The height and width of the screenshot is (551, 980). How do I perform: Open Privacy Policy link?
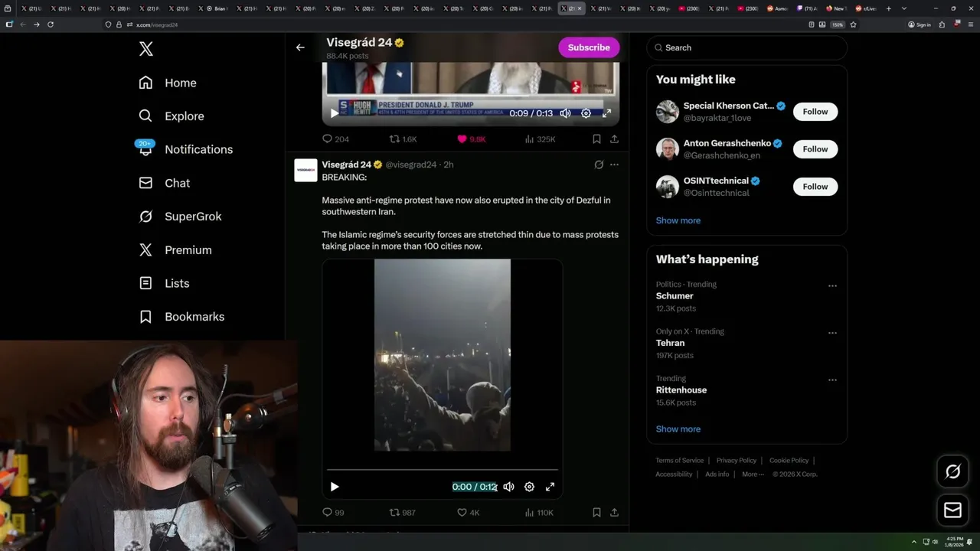tap(737, 461)
